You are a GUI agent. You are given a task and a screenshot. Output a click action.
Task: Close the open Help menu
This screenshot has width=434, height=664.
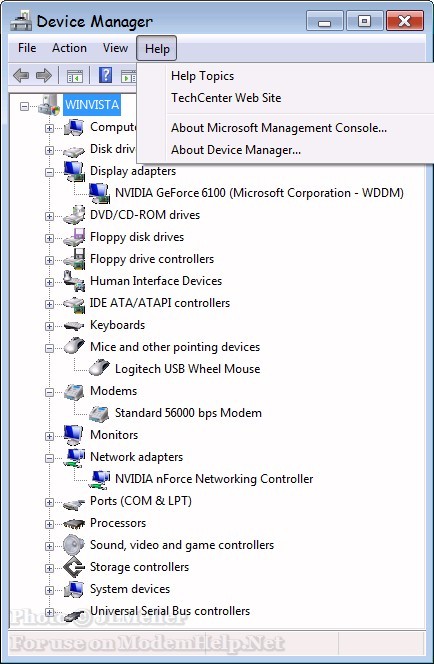click(x=157, y=48)
